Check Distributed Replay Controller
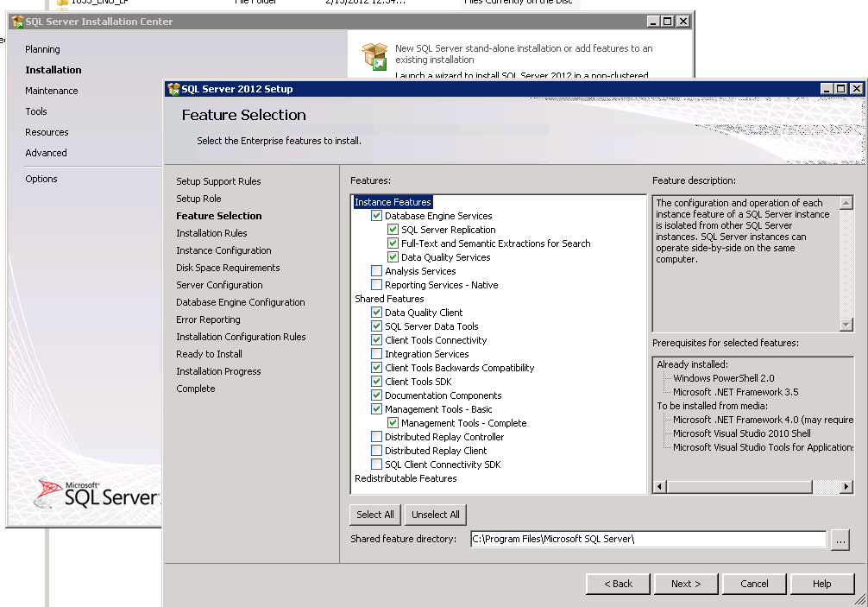Image resolution: width=868 pixels, height=607 pixels. (x=376, y=437)
